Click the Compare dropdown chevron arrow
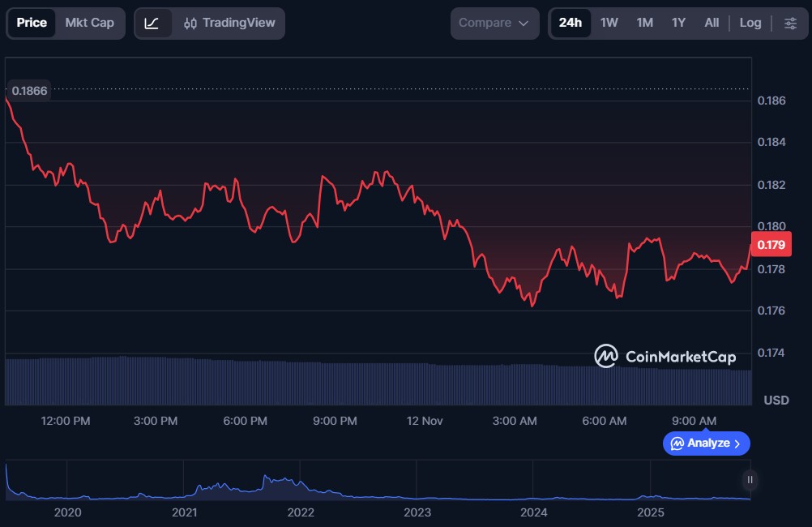Viewport: 812px width, 527px height. (524, 24)
